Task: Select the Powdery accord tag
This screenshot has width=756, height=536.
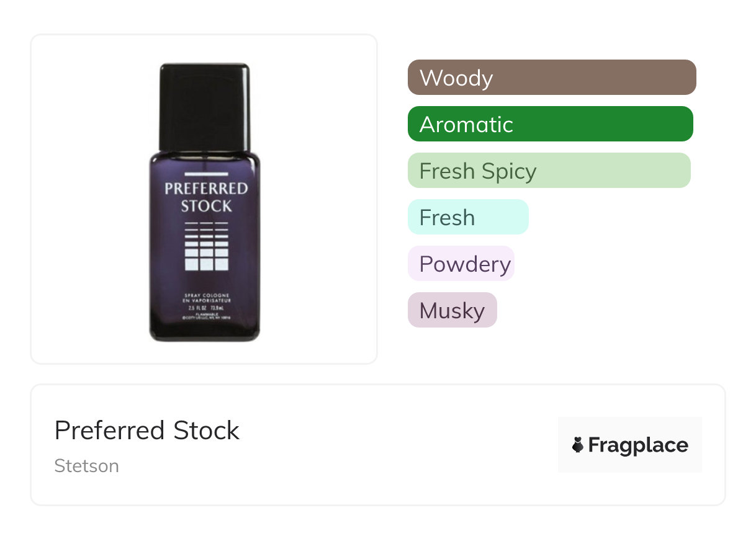Action: point(461,264)
